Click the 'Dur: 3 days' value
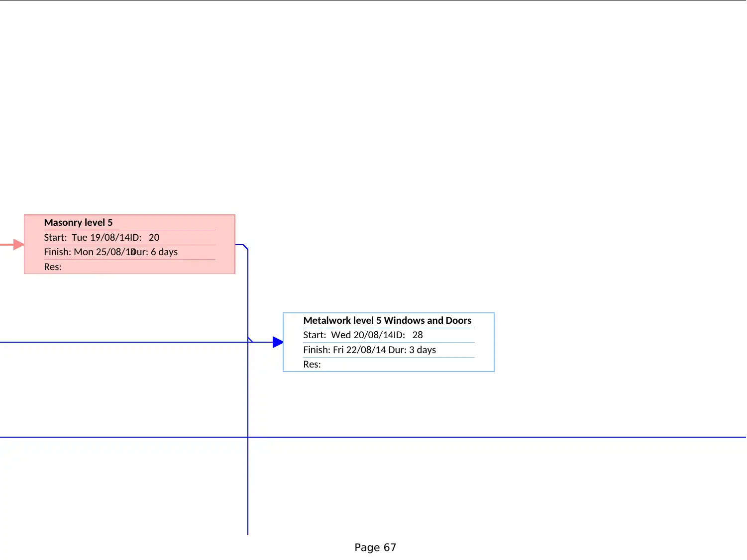Viewport: 747px width, 560px height. (412, 350)
